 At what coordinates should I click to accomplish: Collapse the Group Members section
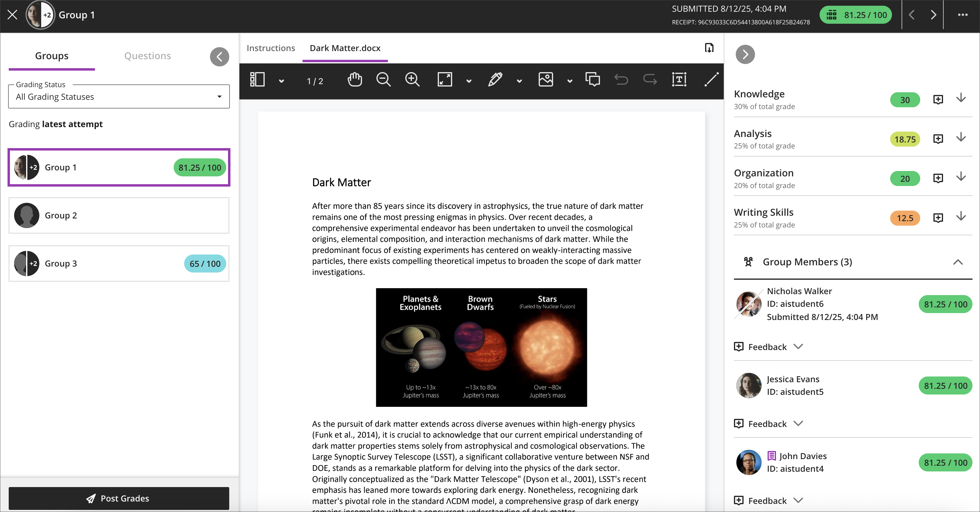tap(957, 262)
